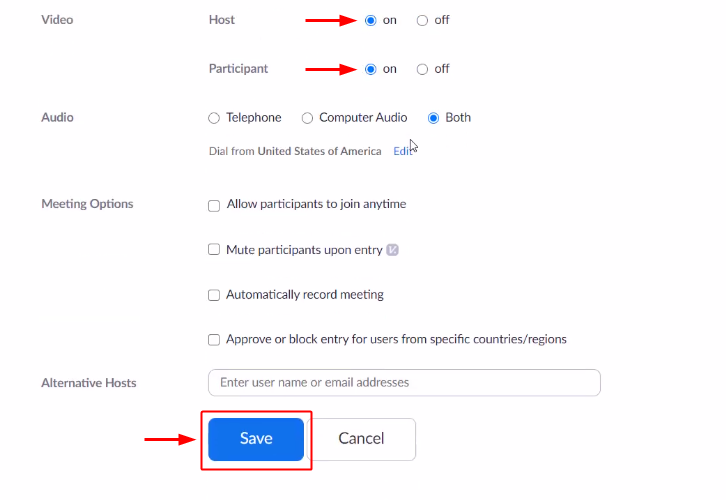Enable Allow participants to join anytime
This screenshot has width=726, height=500.
click(x=214, y=205)
